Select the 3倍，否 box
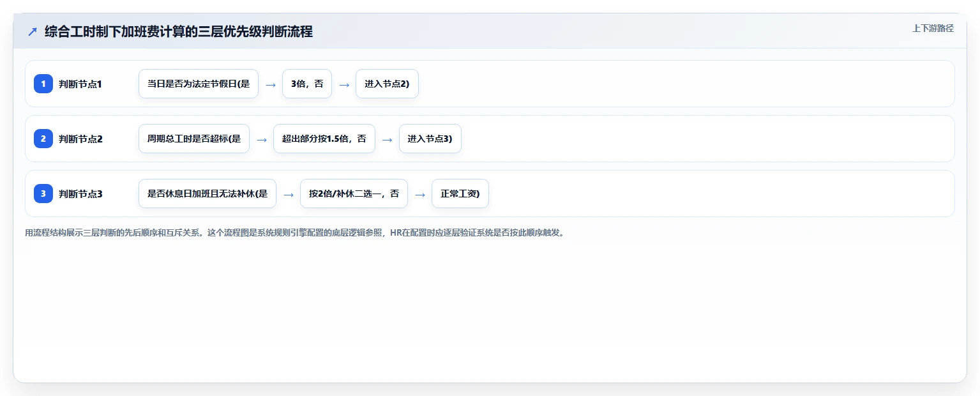Image resolution: width=980 pixels, height=396 pixels. point(307,84)
